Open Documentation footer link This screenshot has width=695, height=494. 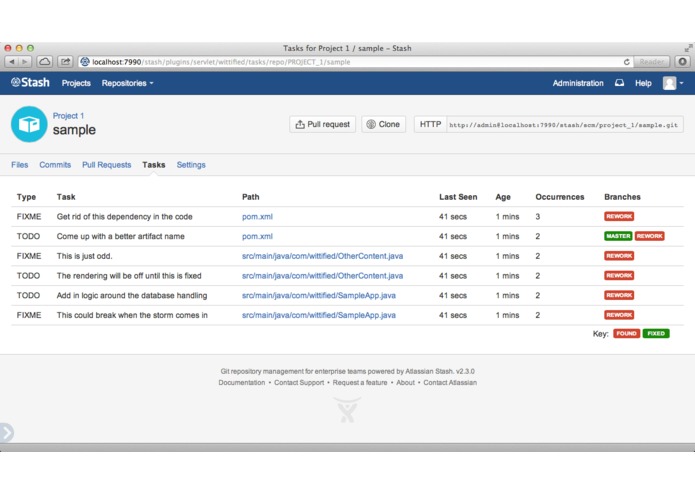pos(242,382)
